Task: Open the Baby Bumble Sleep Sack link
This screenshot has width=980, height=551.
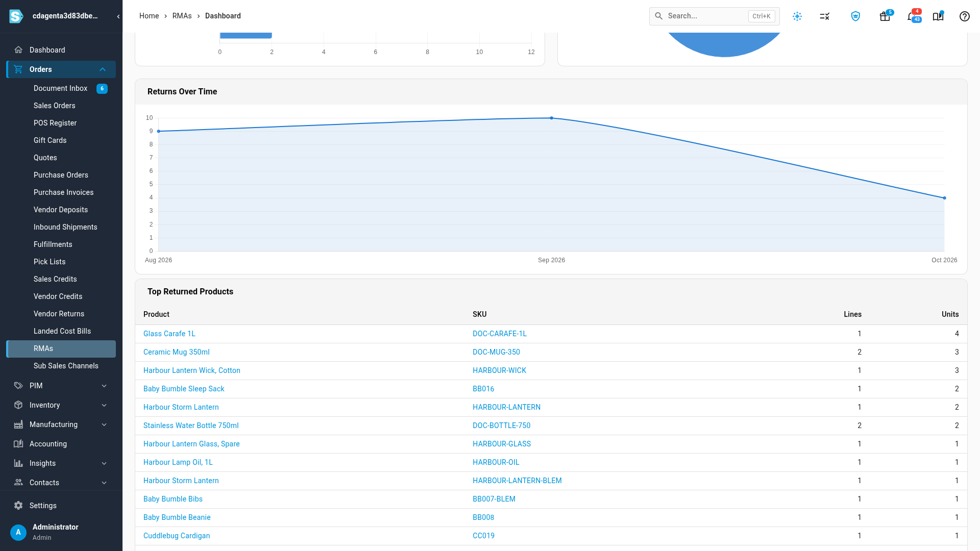Action: (x=184, y=389)
